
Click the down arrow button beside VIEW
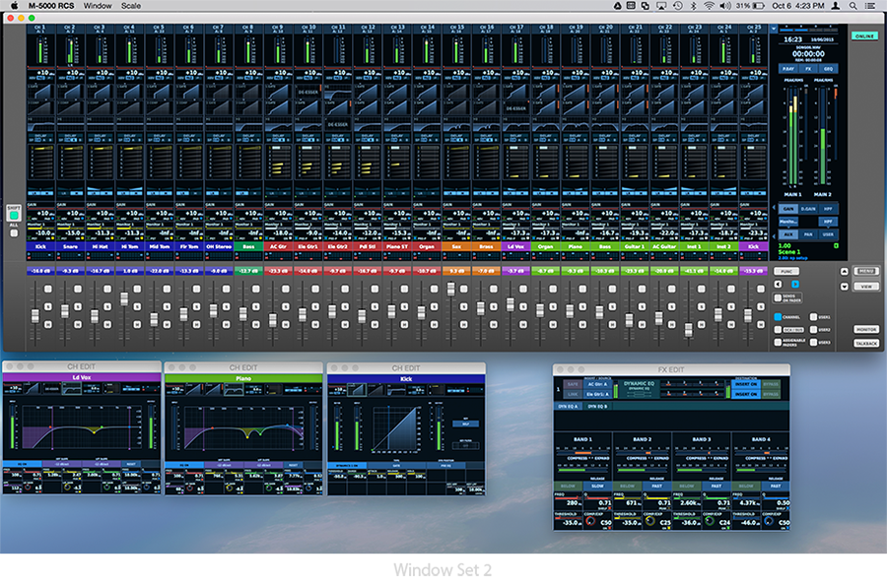tap(844, 287)
